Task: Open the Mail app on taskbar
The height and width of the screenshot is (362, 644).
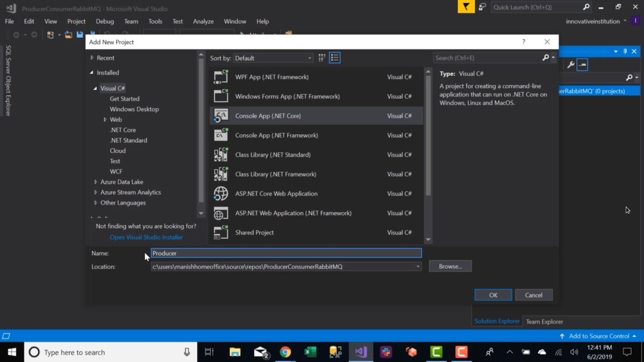Action: (260, 352)
